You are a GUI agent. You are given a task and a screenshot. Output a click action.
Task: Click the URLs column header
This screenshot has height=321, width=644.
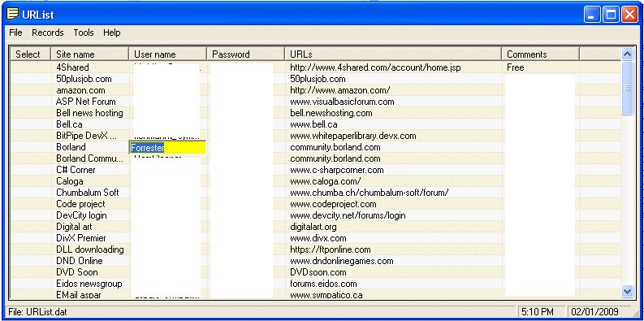[392, 54]
